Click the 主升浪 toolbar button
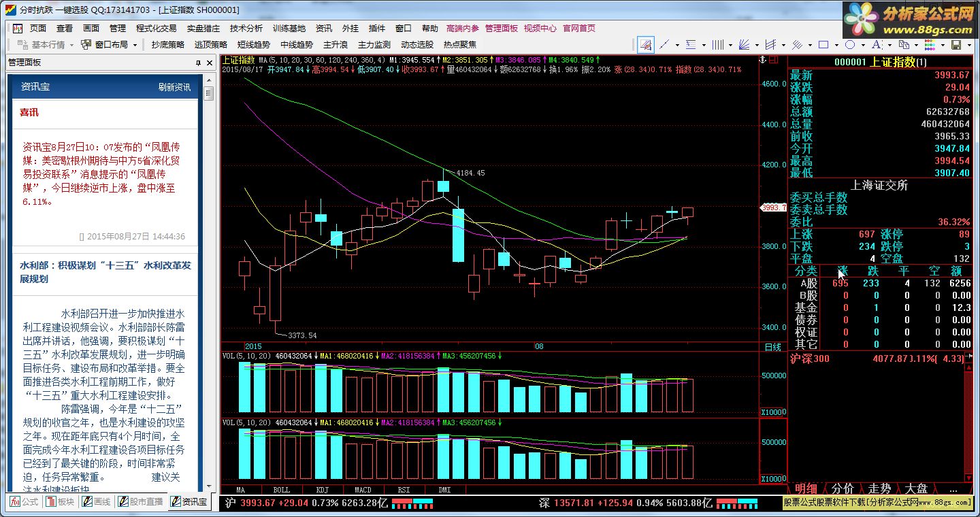 tap(336, 45)
